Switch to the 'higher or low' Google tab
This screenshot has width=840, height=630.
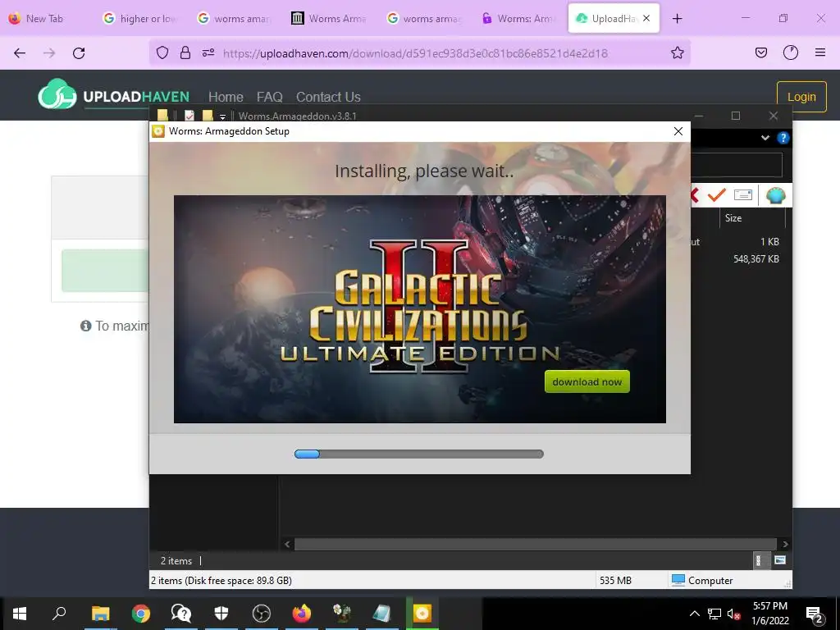141,18
